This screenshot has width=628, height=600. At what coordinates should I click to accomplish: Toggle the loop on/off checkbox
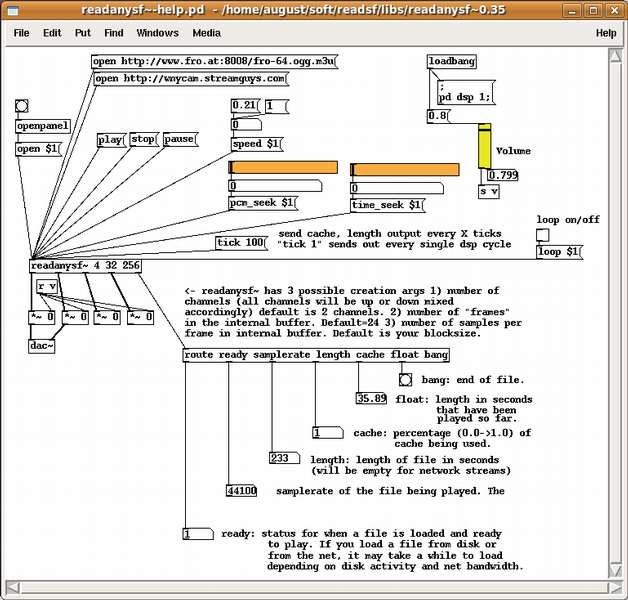543,235
